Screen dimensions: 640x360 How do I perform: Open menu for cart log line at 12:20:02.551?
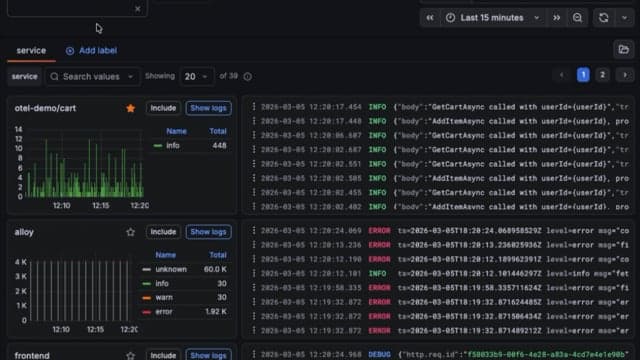click(x=254, y=164)
